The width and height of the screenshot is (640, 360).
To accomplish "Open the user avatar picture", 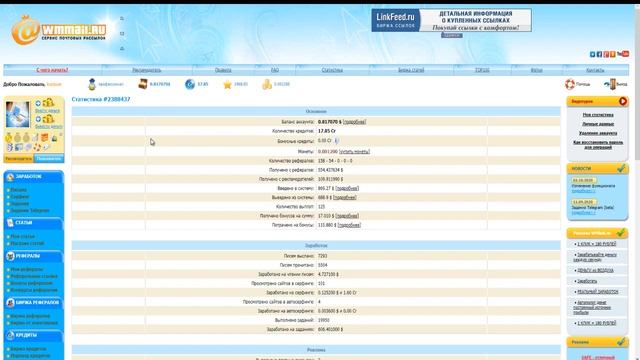I will [18, 114].
